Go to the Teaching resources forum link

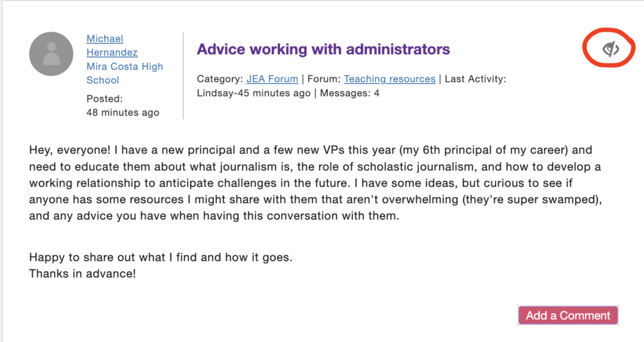(x=389, y=79)
